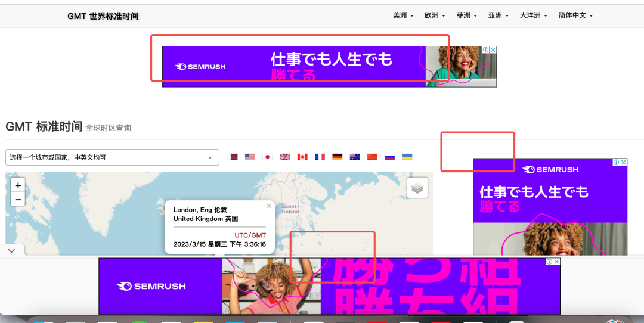The width and height of the screenshot is (644, 323).
Task: Open the 大洋洲 navigation dropdown
Action: tap(534, 15)
